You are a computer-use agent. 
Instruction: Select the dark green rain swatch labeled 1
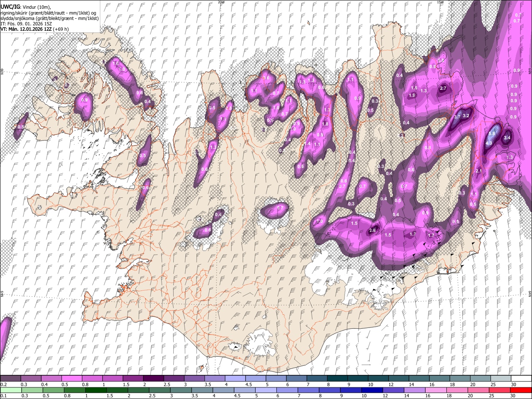96,390
